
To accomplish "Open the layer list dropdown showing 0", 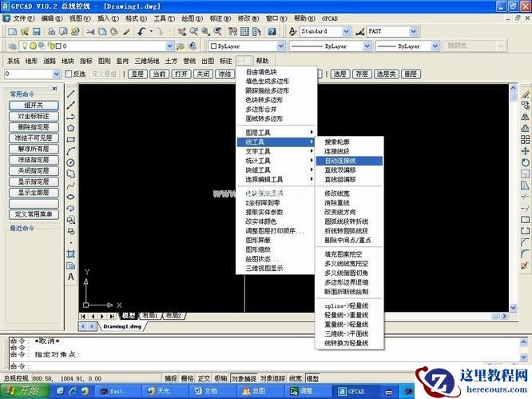I will coord(169,46).
